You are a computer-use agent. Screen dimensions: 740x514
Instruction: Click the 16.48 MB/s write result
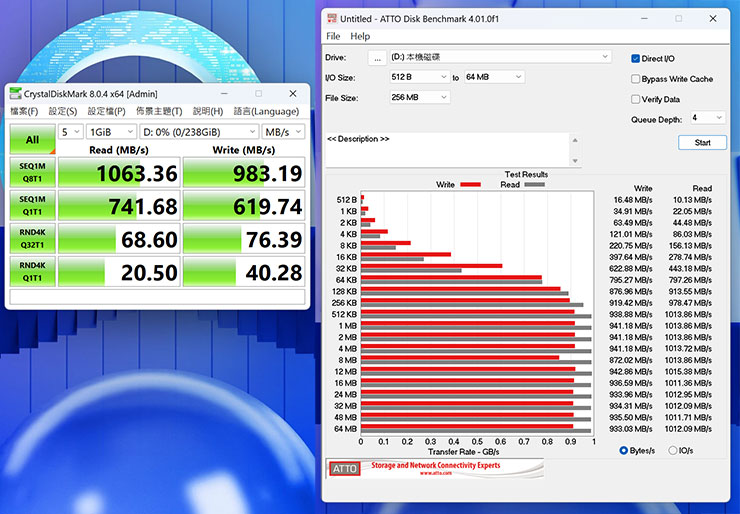[x=633, y=200]
